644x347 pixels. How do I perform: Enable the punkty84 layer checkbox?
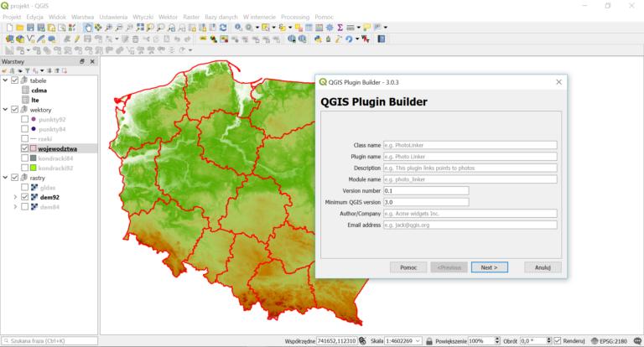[24, 129]
